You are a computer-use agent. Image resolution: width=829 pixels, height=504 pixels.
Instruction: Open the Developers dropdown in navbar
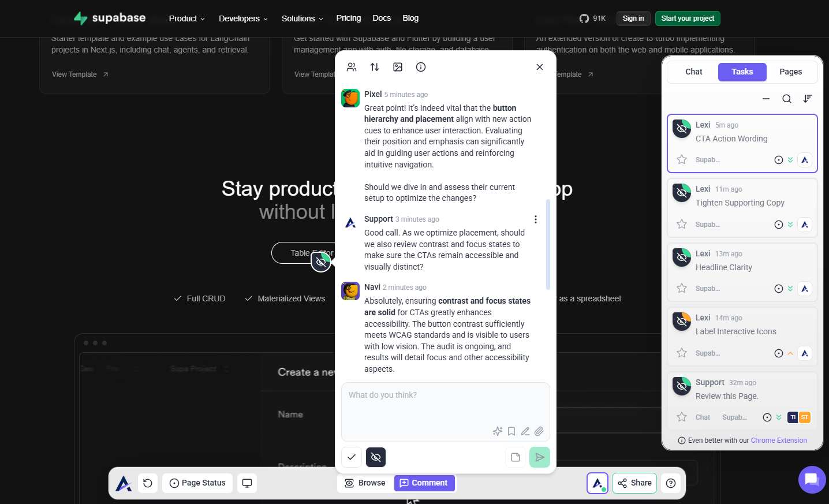click(243, 18)
